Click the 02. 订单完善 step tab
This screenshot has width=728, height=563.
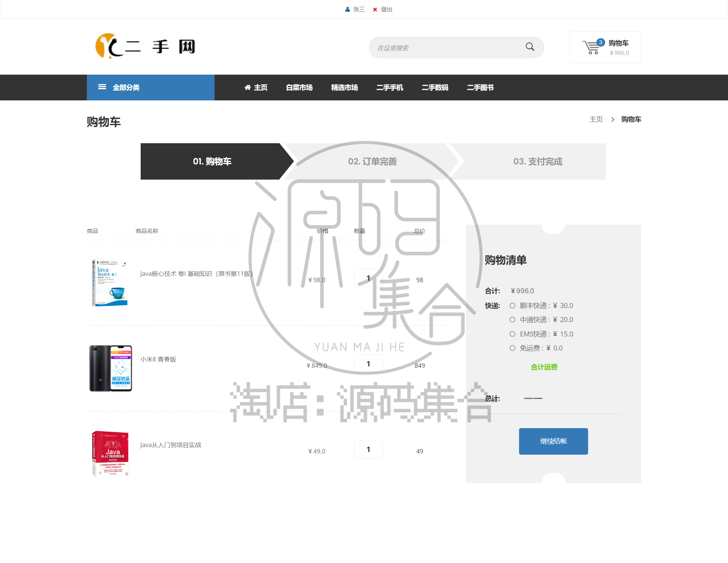(372, 161)
